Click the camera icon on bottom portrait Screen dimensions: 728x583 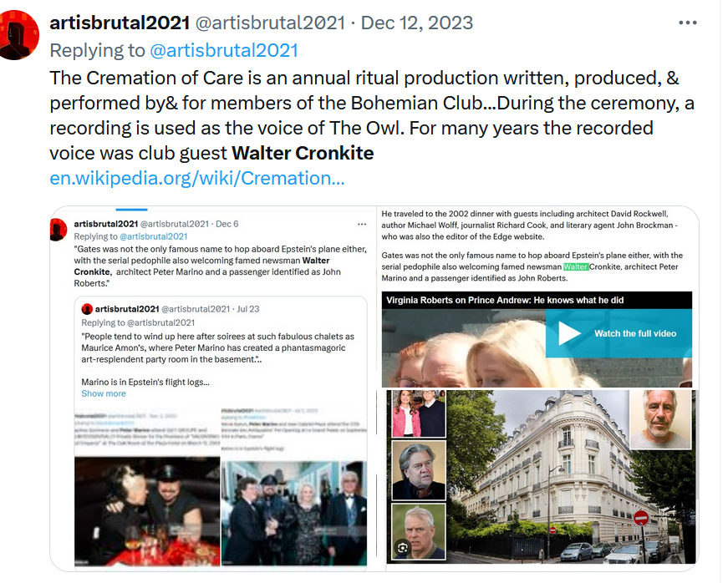pos(403,548)
